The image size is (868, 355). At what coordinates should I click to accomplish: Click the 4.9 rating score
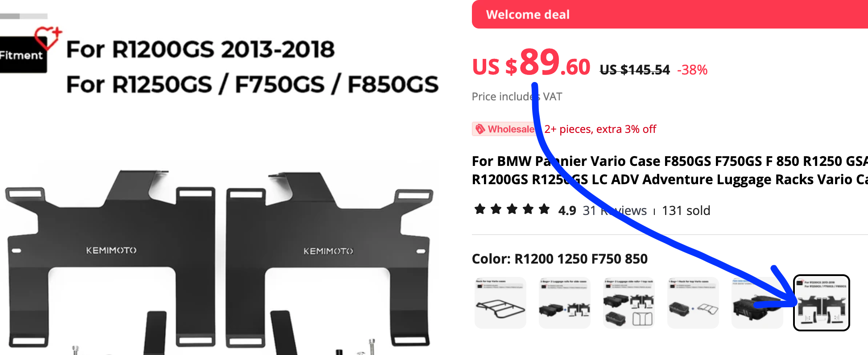coord(567,211)
